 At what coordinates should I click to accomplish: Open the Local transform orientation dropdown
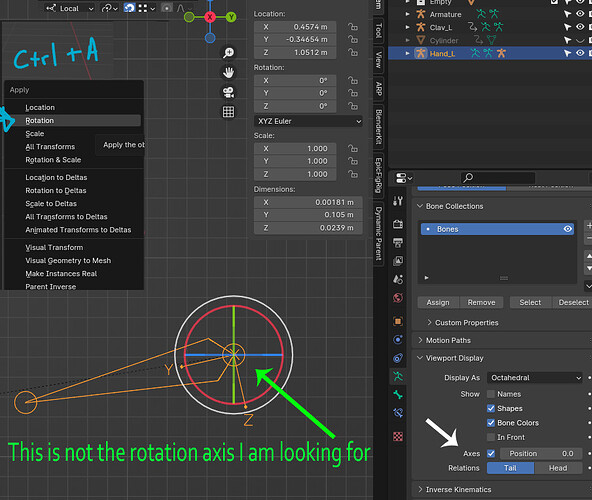point(70,8)
